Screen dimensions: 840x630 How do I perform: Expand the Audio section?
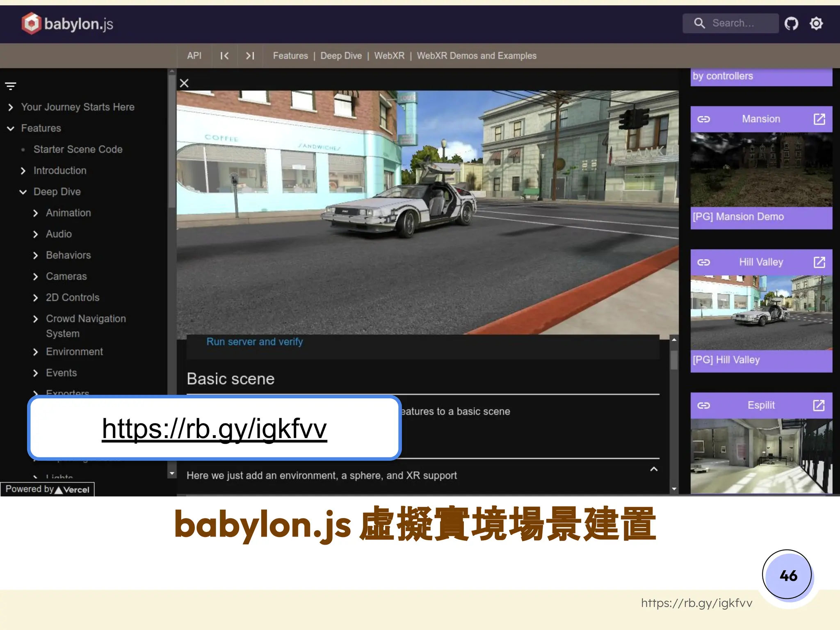(35, 234)
